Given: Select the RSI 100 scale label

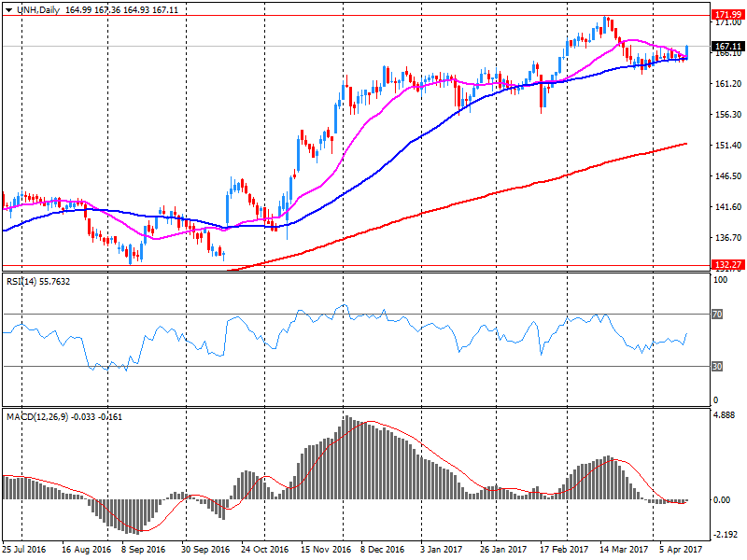Looking at the screenshot, I should click(720, 280).
